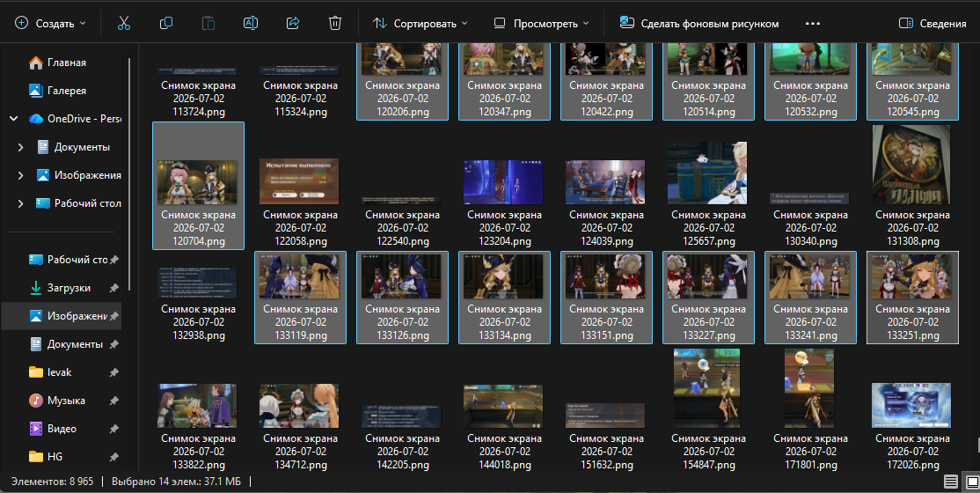Viewport: 980px width, 493px height.
Task: Select screenshot 2026-07-02 115324.png
Action: point(301,81)
